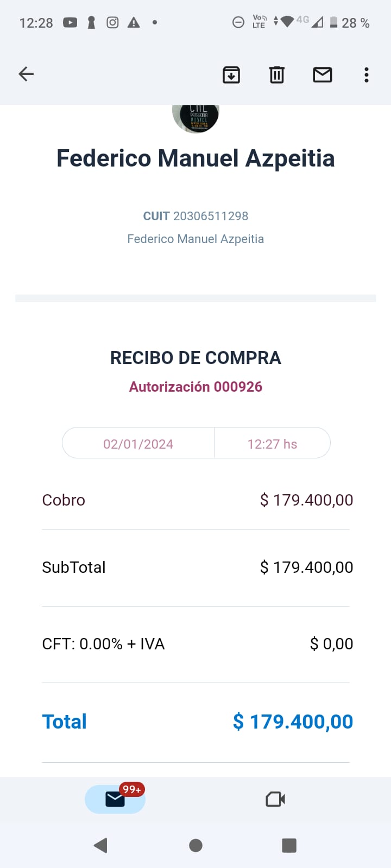The width and height of the screenshot is (391, 868).
Task: Tap the 12:27 hs time pill
Action: [272, 444]
